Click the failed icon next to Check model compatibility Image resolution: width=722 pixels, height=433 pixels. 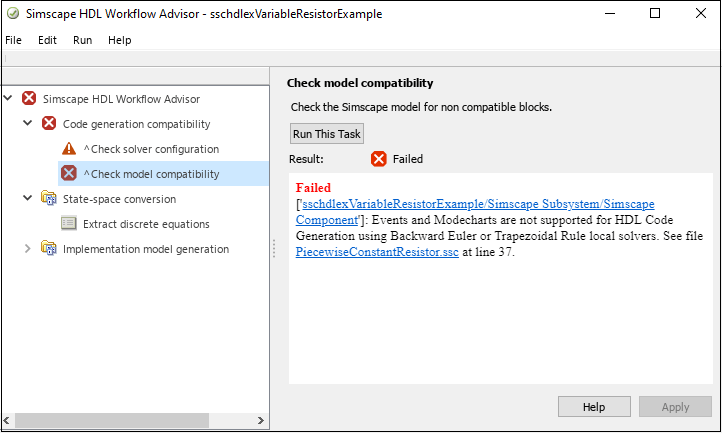[x=69, y=174]
